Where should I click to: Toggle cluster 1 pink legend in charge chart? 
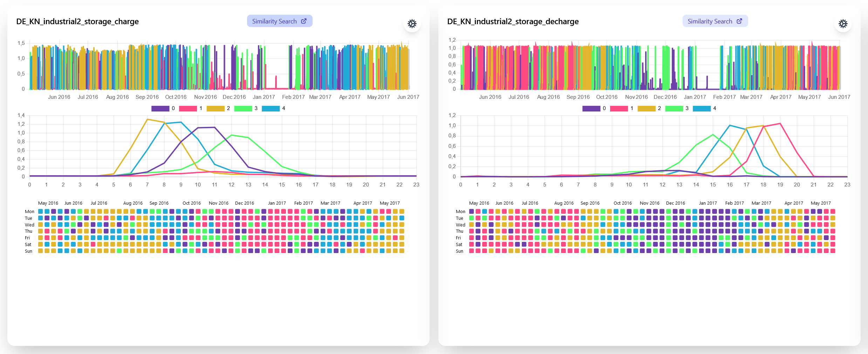(188, 109)
